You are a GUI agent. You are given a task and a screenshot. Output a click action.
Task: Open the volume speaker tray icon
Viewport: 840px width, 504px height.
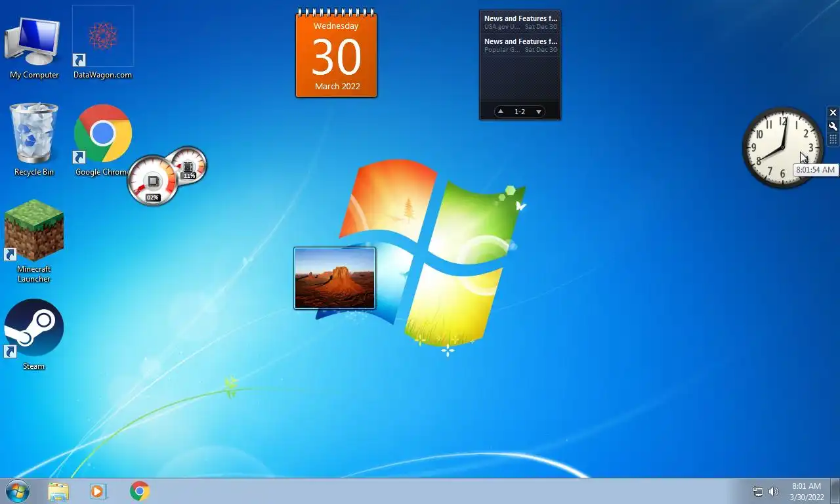(774, 492)
